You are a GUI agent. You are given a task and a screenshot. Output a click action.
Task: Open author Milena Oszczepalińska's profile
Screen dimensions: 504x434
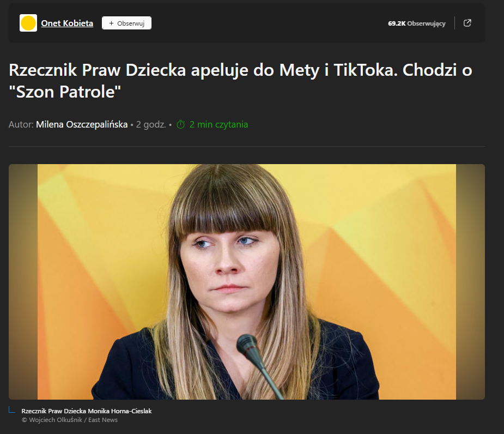coord(82,124)
